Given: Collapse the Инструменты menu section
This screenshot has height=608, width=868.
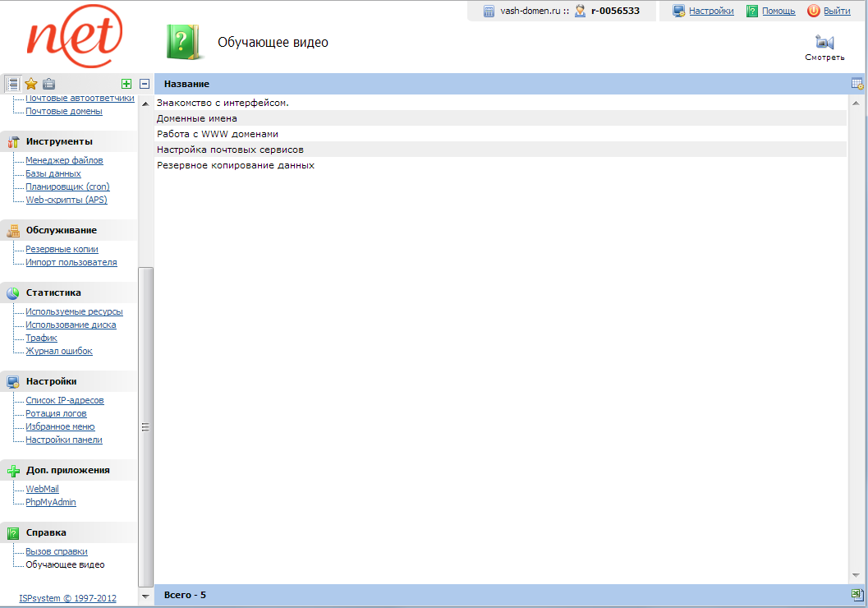Looking at the screenshot, I should [58, 141].
